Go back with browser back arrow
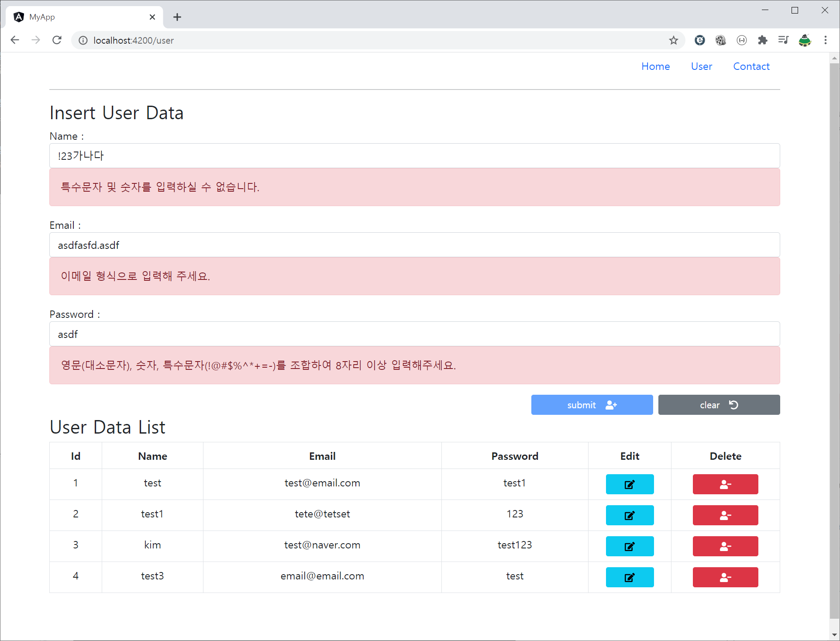This screenshot has width=840, height=641. 15,41
